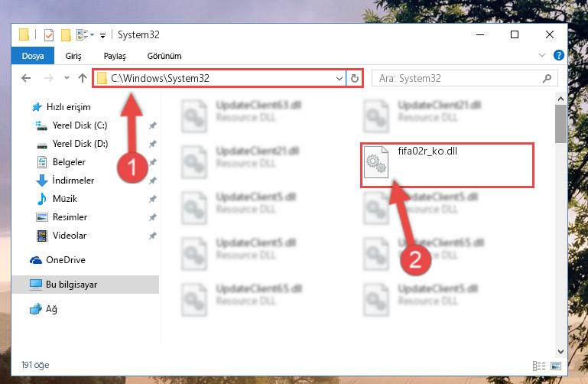Click the refresh icon beside address bar
The width and height of the screenshot is (588, 384).
(354, 78)
